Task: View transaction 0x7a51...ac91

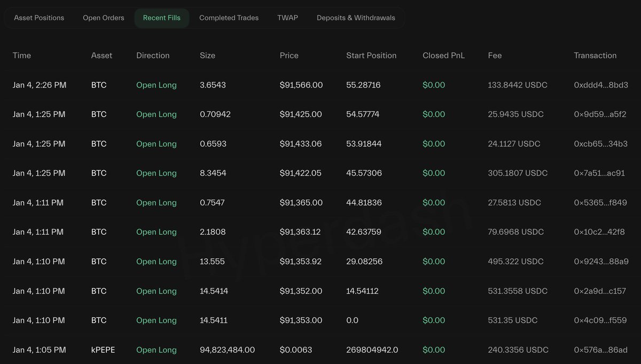Action: pos(599,173)
